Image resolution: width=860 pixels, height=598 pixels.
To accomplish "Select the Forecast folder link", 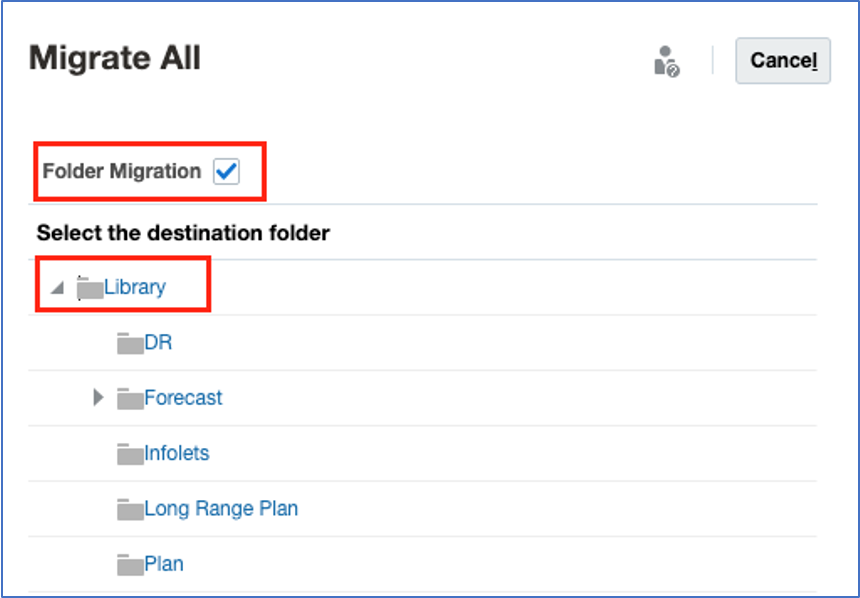I will pos(183,398).
